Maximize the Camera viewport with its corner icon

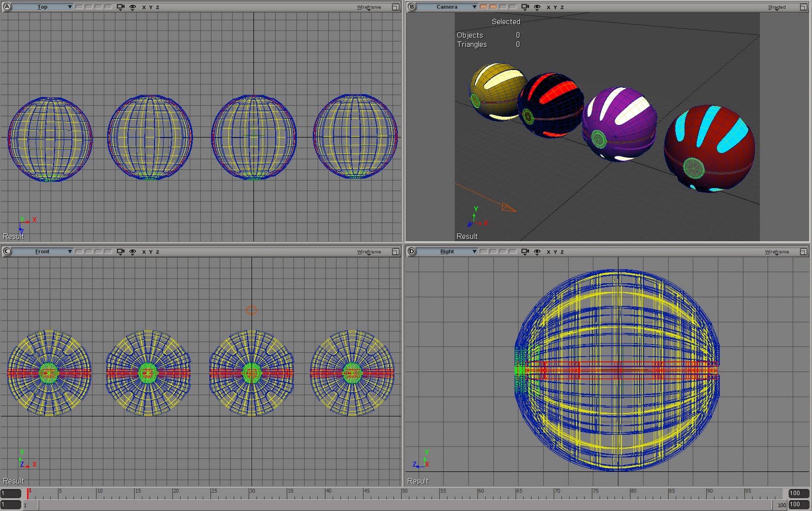pyautogui.click(x=803, y=7)
